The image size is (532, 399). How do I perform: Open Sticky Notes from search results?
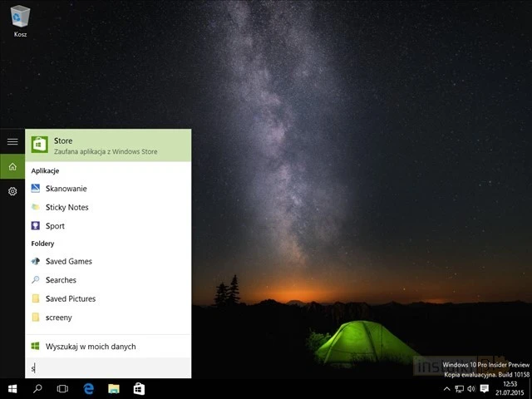[x=66, y=208]
